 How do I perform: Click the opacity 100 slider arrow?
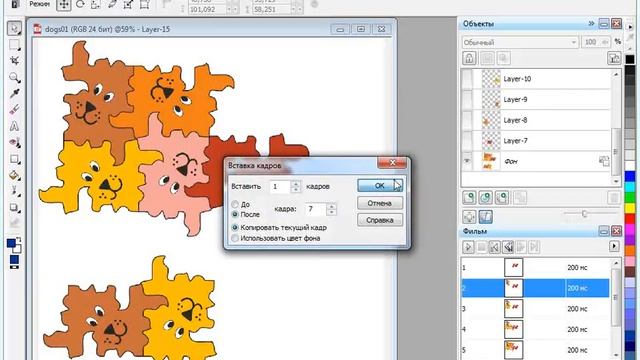click(605, 42)
